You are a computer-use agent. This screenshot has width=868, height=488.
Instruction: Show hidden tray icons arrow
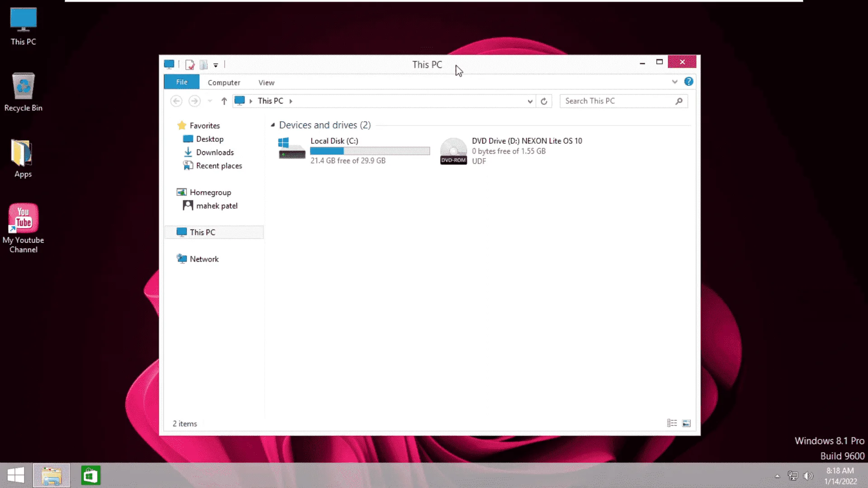(777, 476)
